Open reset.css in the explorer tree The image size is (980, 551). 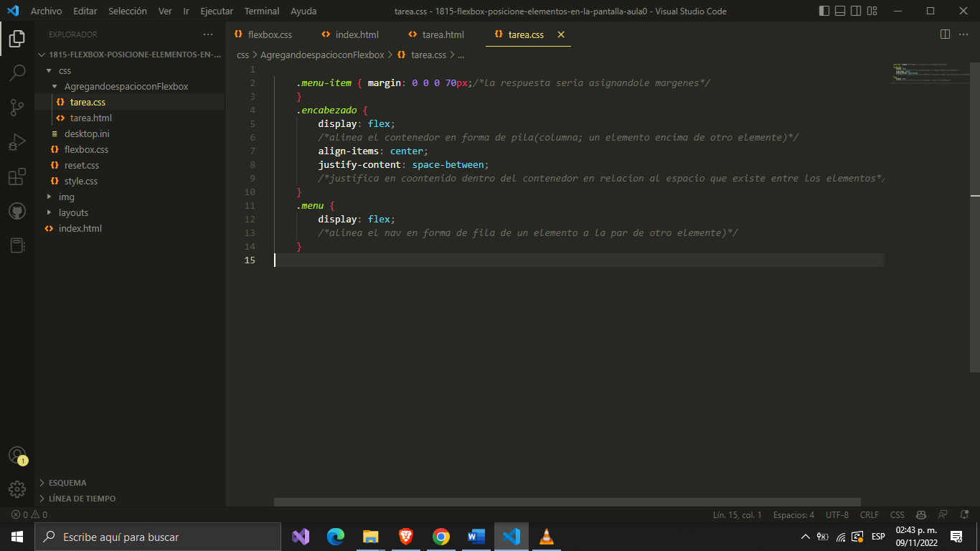click(130, 165)
